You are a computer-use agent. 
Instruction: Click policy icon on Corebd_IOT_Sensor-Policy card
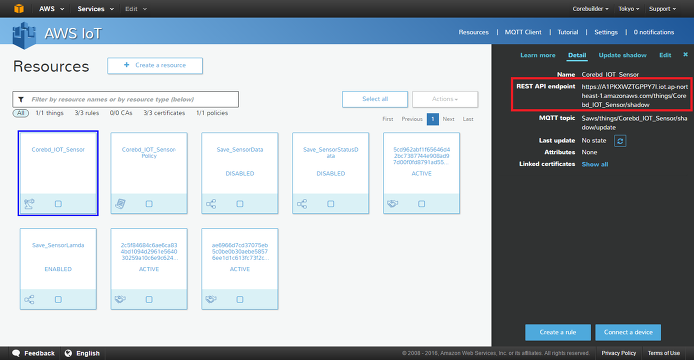pyautogui.click(x=120, y=204)
